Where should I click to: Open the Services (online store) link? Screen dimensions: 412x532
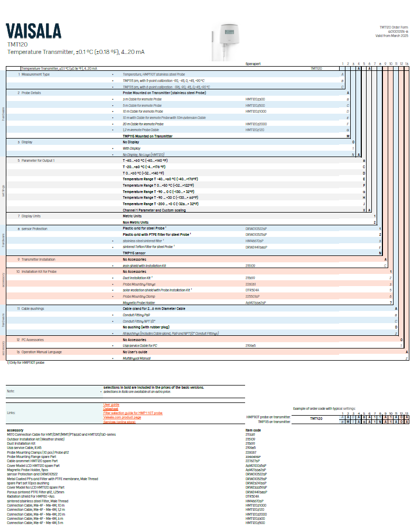pos(119,421)
